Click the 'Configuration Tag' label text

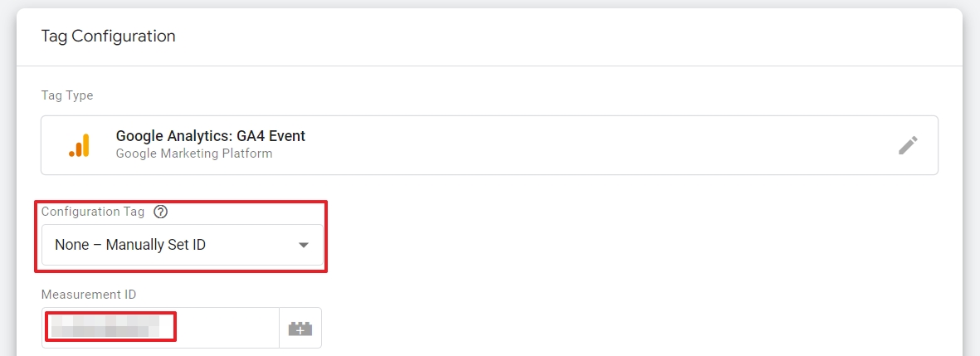(x=92, y=212)
